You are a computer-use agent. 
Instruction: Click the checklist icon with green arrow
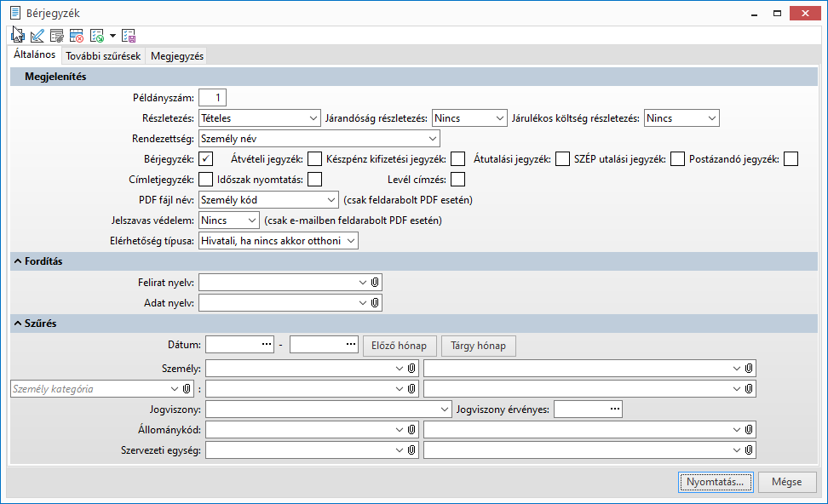tap(96, 36)
